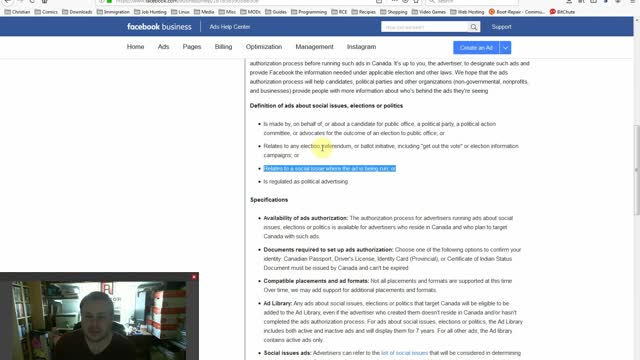
Task: Follow the 'list of social issues' link
Action: pyautogui.click(x=404, y=353)
